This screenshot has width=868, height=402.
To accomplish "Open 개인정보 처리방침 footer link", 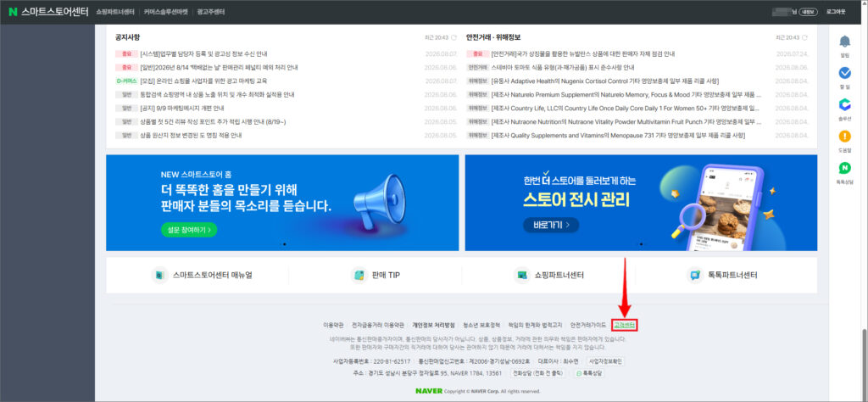I will [x=433, y=325].
